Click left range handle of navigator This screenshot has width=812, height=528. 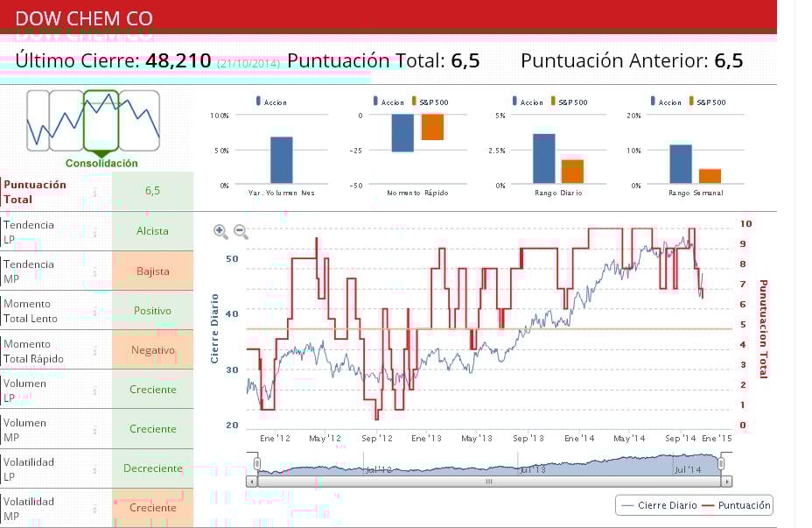(x=257, y=464)
